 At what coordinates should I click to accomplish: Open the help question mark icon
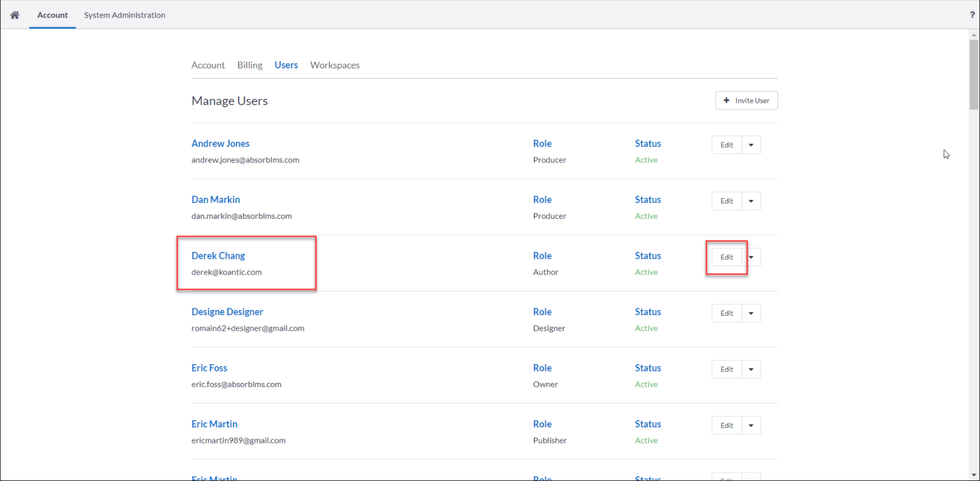(972, 15)
